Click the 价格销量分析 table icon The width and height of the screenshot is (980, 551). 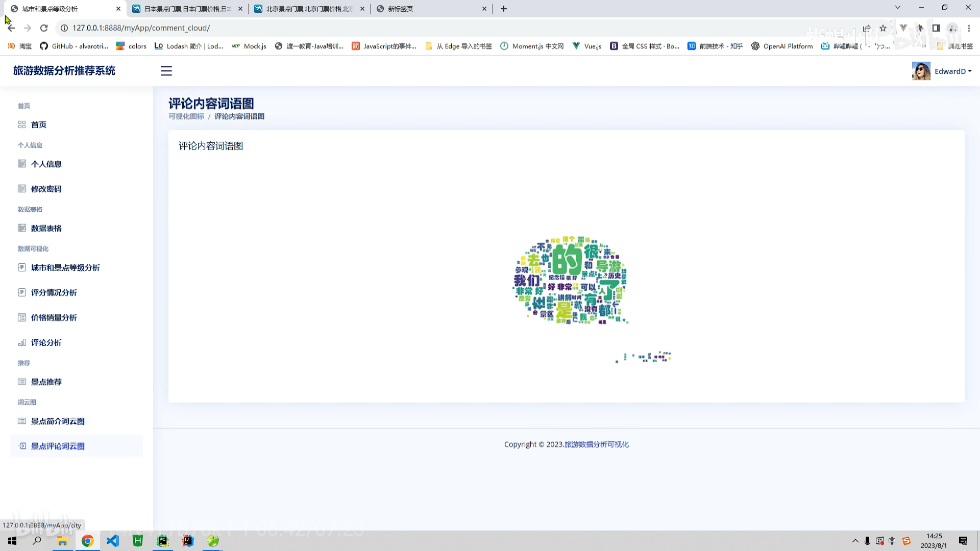(22, 317)
